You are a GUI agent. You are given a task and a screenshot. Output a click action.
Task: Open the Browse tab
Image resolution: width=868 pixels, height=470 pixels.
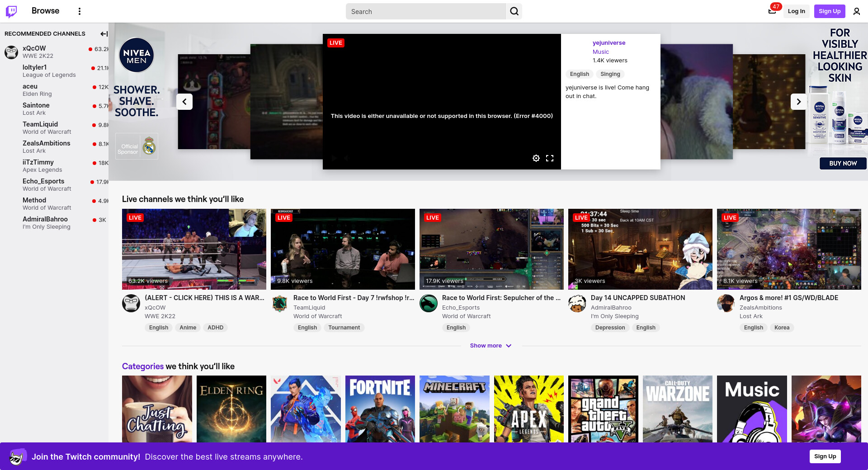click(45, 11)
